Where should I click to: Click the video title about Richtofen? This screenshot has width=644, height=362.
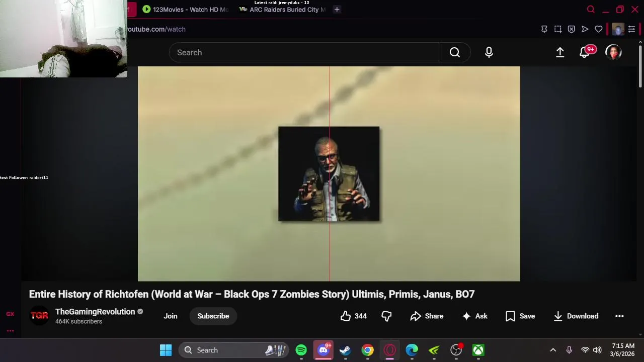click(x=252, y=294)
